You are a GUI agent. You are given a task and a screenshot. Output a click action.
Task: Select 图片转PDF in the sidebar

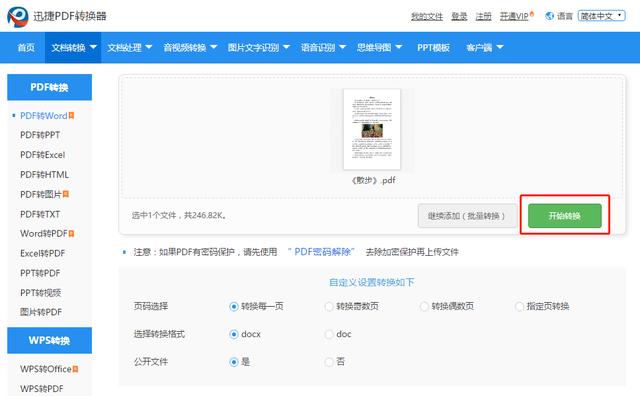point(41,312)
